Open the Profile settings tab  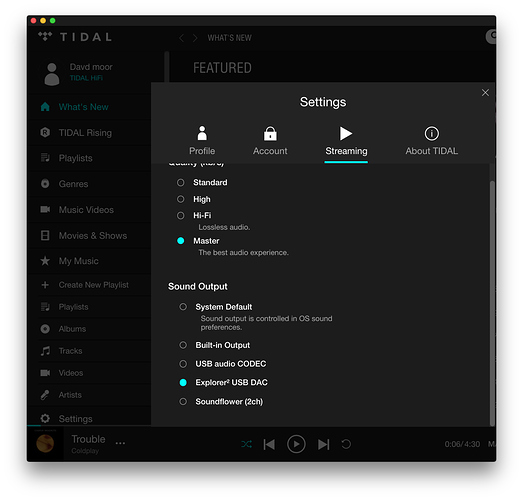(202, 140)
